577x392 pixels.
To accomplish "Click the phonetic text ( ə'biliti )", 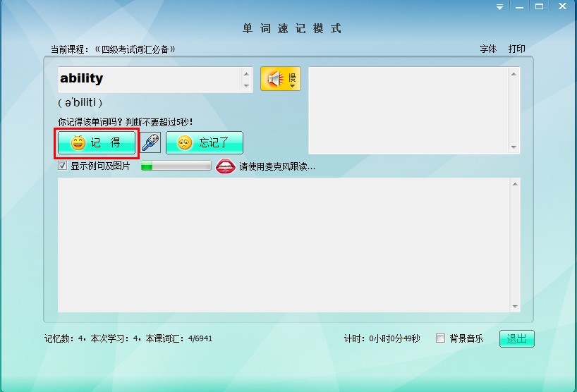I will pos(80,102).
